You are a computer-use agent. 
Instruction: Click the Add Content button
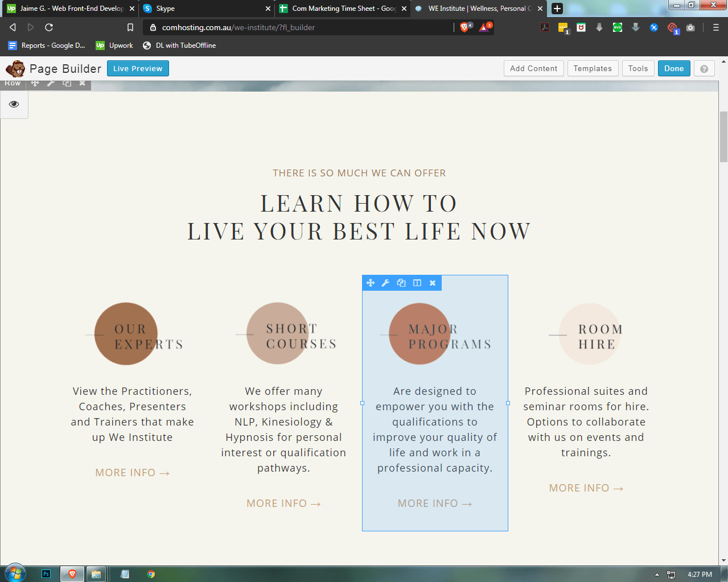click(x=534, y=68)
